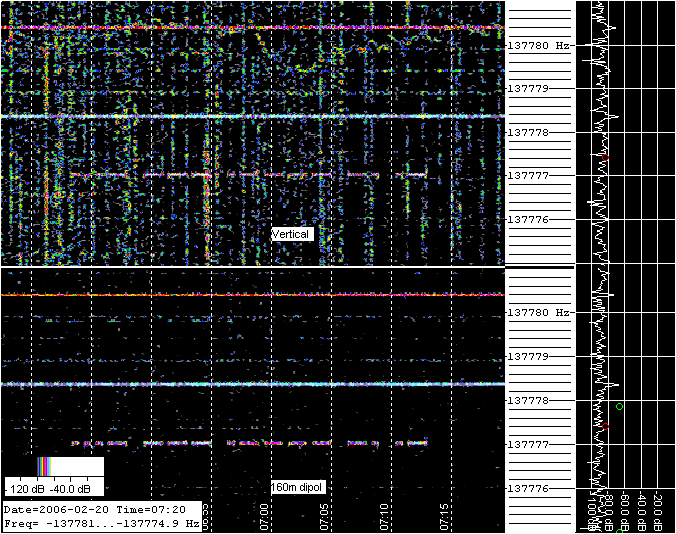Click the red carrier line atop the Vertical spectrogram
This screenshot has width=676, height=534.
pyautogui.click(x=253, y=28)
